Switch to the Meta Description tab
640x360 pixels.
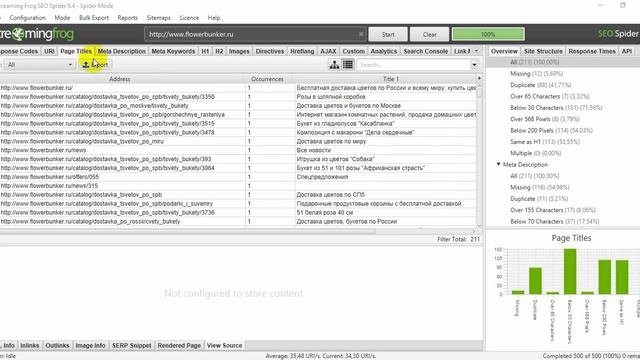click(x=122, y=51)
